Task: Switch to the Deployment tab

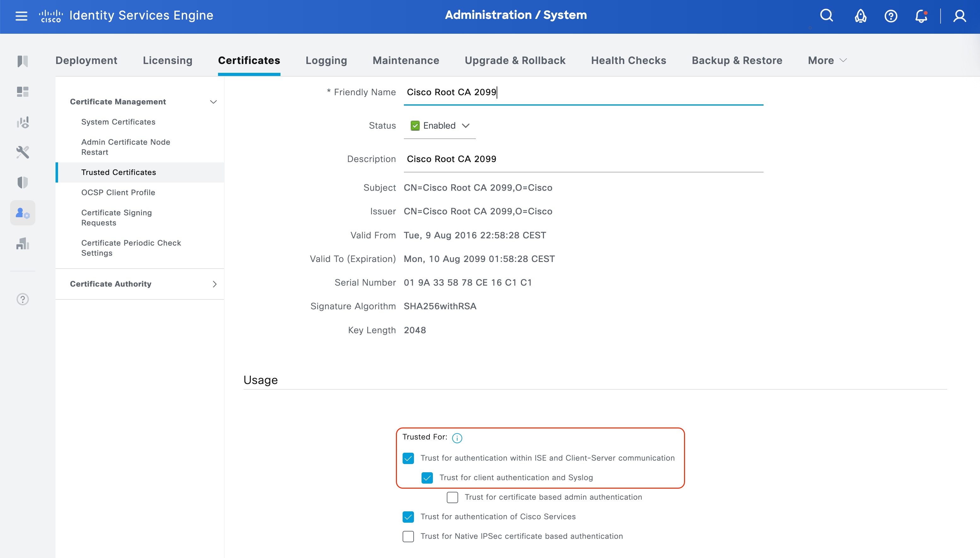Action: coord(86,61)
